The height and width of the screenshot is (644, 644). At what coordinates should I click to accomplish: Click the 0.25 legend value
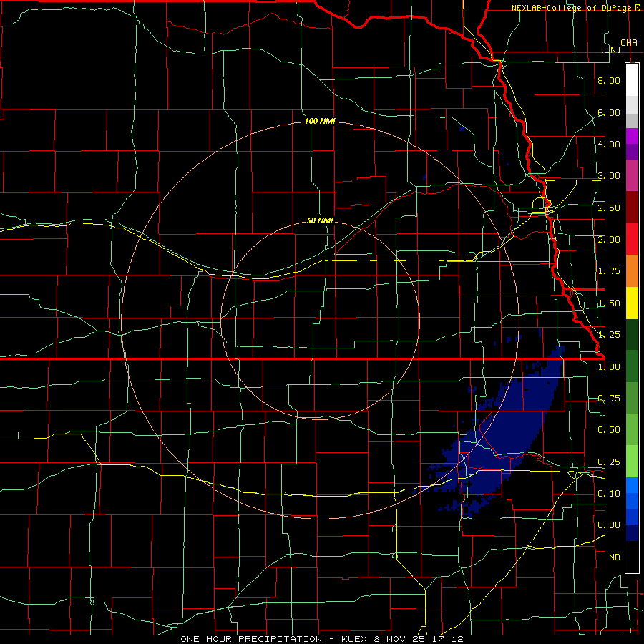pos(609,462)
